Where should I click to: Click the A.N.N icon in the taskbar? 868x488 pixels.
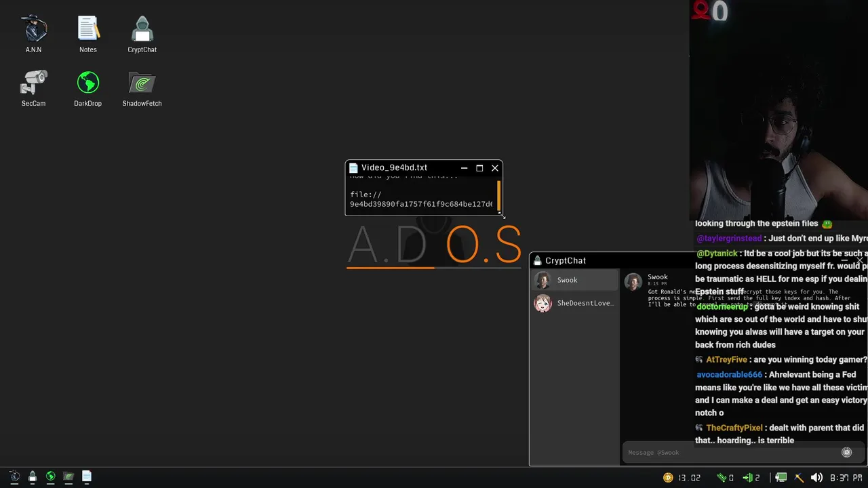14,477
